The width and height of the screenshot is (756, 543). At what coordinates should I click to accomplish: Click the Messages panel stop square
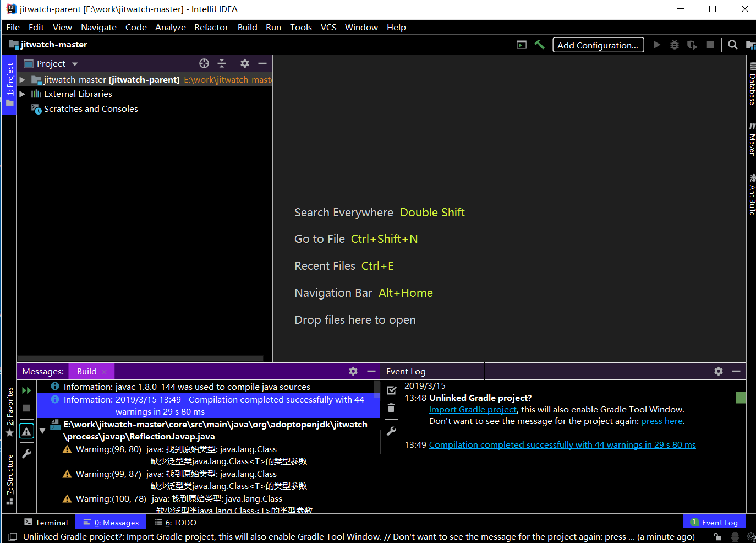(26, 408)
